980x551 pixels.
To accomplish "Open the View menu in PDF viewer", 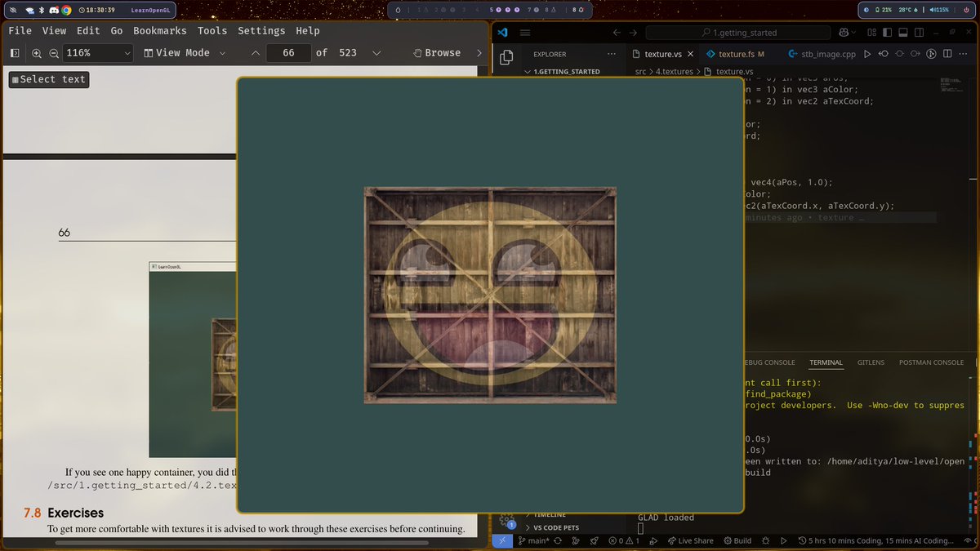I will pos(54,30).
